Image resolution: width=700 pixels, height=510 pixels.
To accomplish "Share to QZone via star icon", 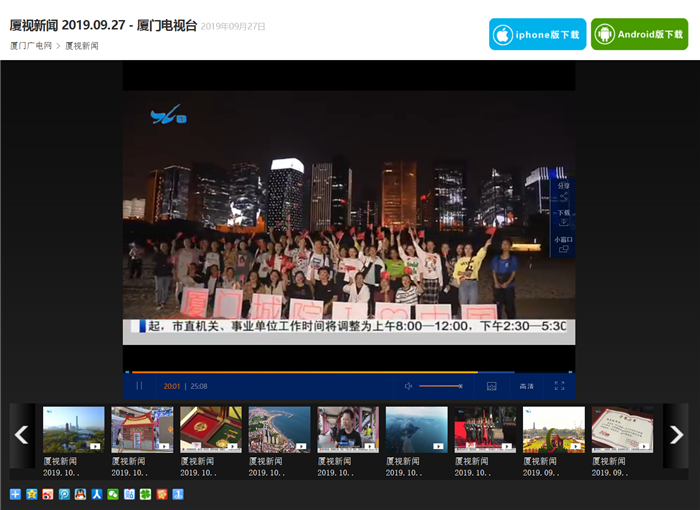I will (x=32, y=494).
